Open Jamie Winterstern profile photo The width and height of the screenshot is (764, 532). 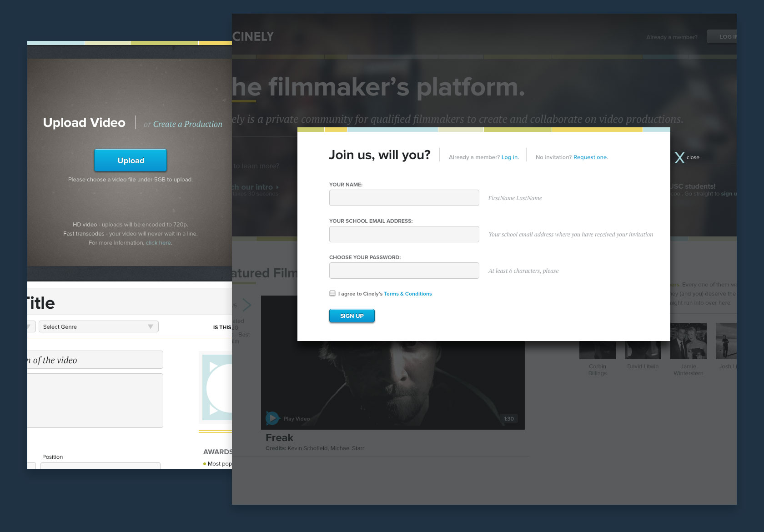(x=688, y=341)
